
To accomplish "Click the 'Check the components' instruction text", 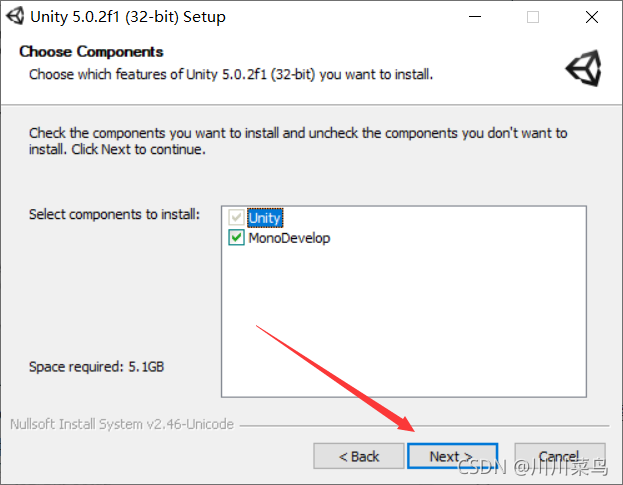I will (298, 141).
